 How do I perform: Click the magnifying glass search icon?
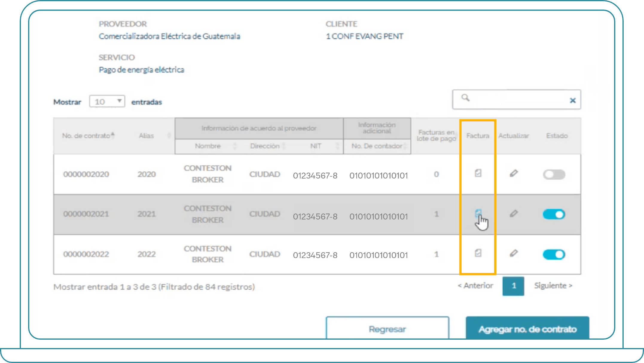(465, 98)
